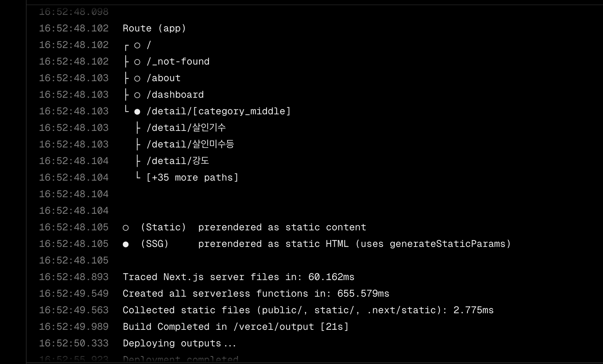Select the Created all serverless functions log line

pyautogui.click(x=256, y=294)
